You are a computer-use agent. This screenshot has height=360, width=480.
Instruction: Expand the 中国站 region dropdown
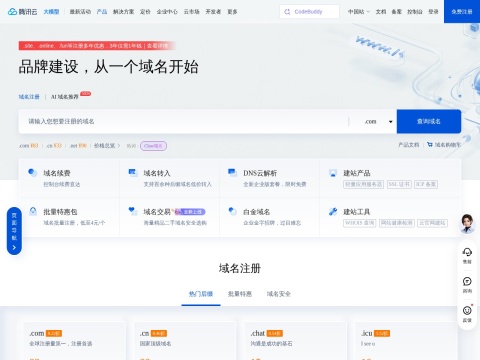click(x=359, y=12)
